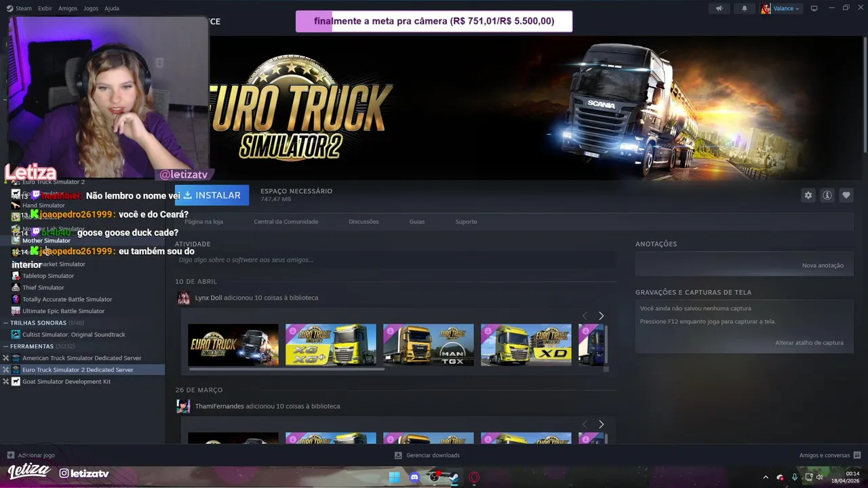Click the downloads manager icon
This screenshot has width=868, height=488.
click(x=398, y=455)
